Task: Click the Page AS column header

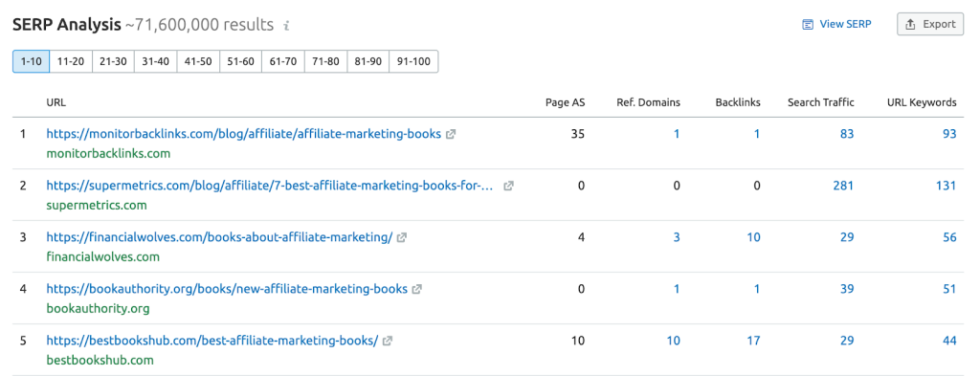Action: [565, 102]
